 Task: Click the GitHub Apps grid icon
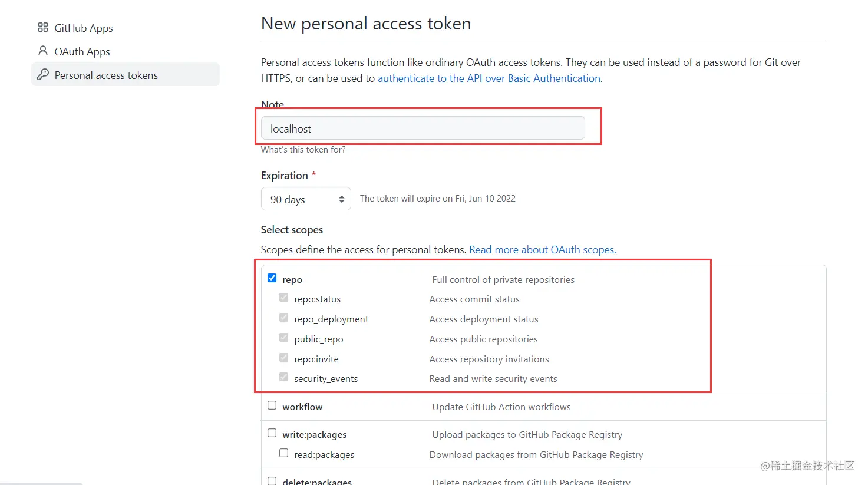pos(43,28)
